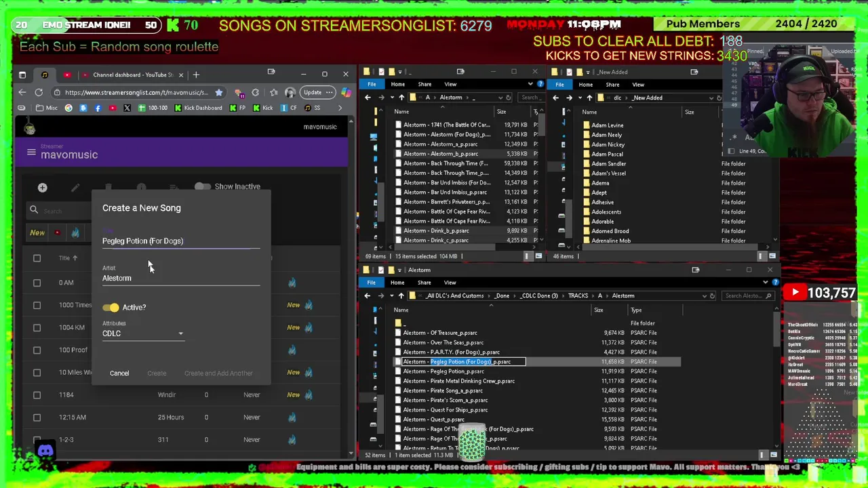Open the CDLC Attributes dropdown

[x=143, y=333]
